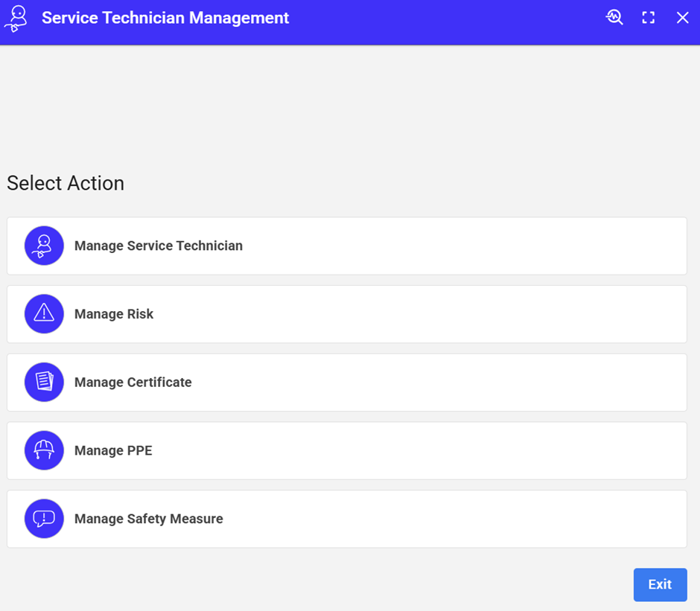Click empty space in Manage Safety Measure card
This screenshot has height=611, width=700.
[447, 519]
